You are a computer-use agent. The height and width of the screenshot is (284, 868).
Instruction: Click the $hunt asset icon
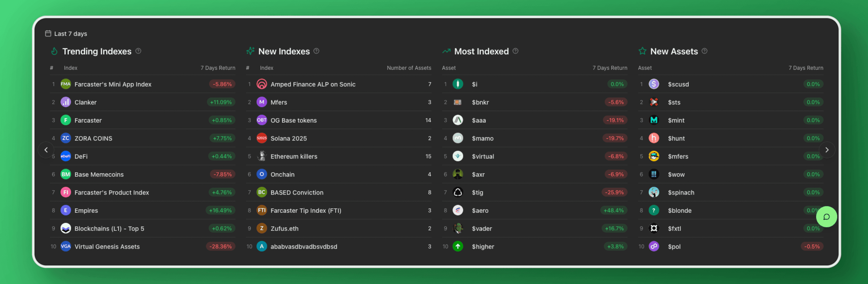654,138
